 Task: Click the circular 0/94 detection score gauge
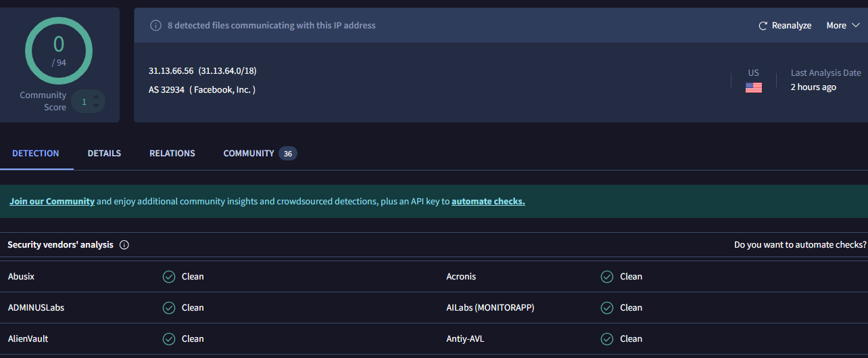pos(59,51)
